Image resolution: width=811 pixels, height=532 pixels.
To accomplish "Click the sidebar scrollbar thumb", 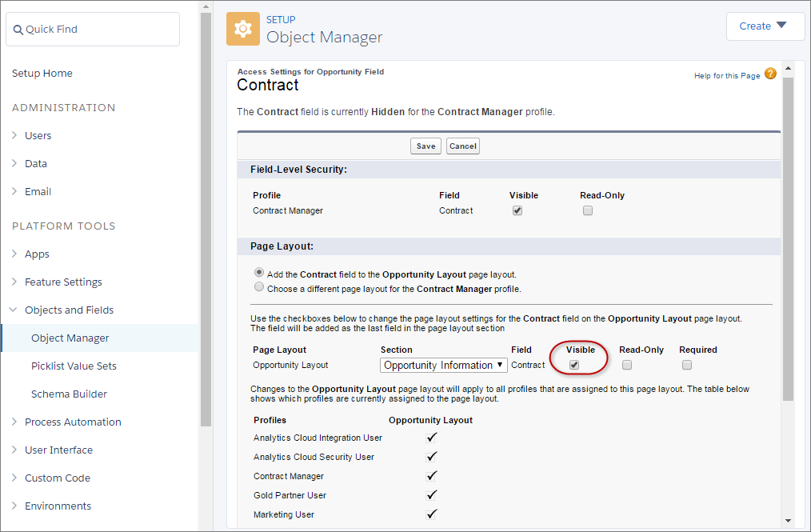I will (x=206, y=219).
